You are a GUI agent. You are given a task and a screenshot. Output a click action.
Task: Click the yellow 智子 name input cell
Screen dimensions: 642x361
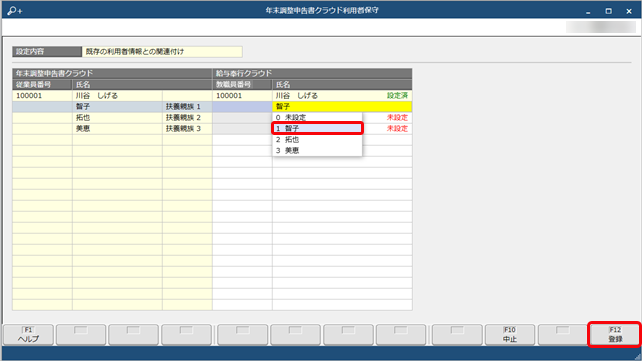pyautogui.click(x=342, y=106)
